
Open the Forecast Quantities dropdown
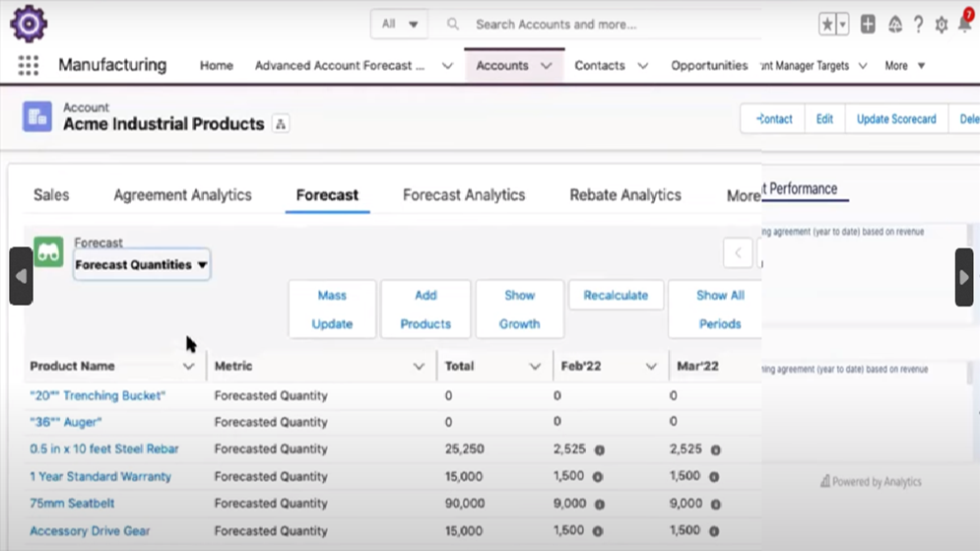pyautogui.click(x=141, y=264)
